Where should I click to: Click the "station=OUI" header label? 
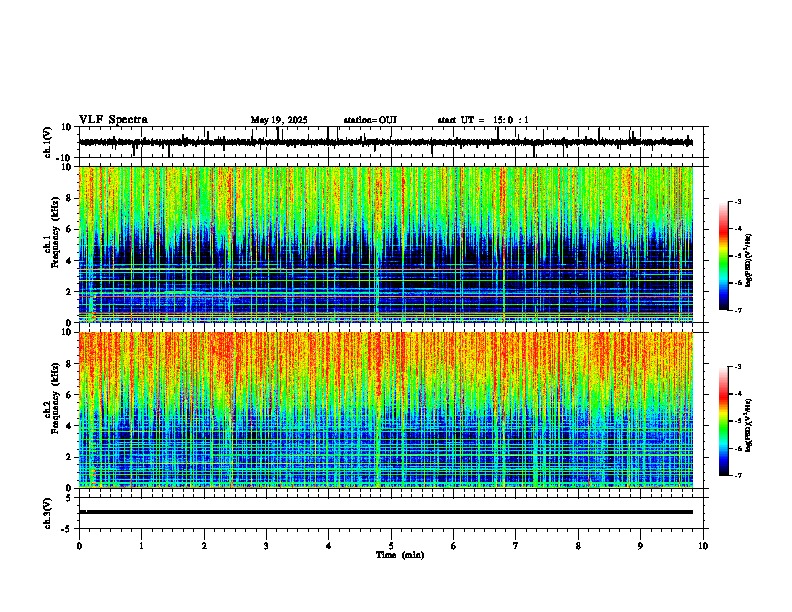[x=370, y=120]
